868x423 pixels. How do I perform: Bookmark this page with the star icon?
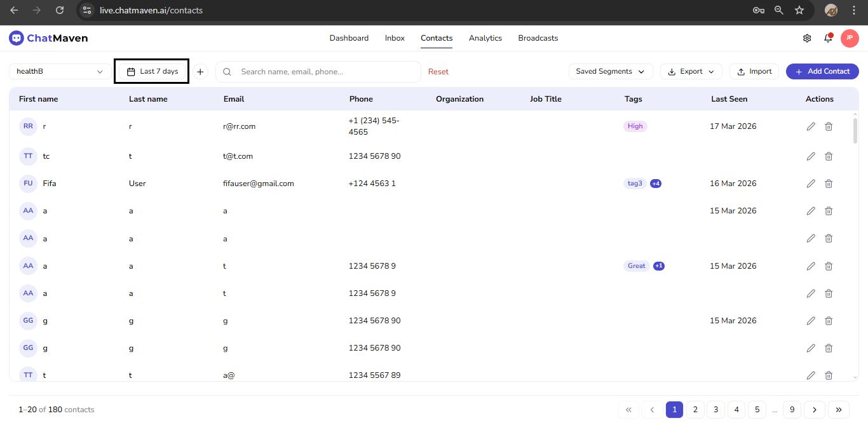pos(799,10)
